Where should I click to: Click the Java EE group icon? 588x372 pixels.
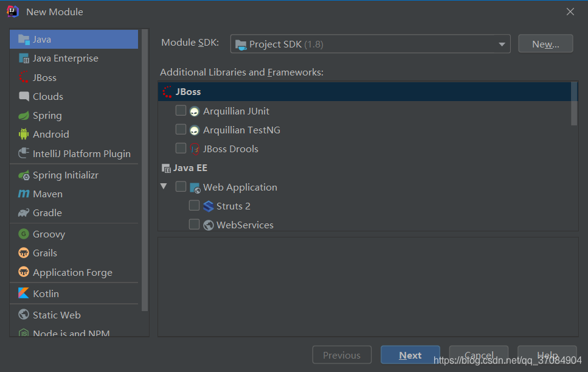pos(166,168)
